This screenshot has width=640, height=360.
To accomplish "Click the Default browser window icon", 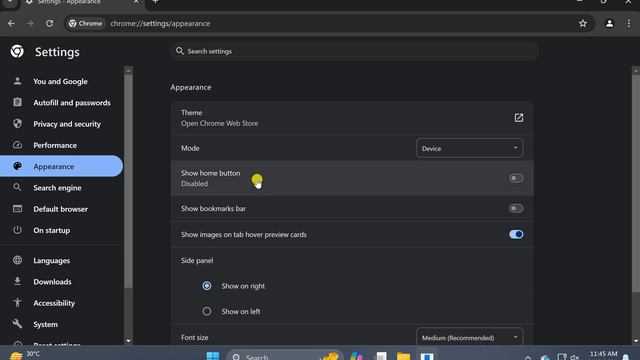I will (17, 209).
